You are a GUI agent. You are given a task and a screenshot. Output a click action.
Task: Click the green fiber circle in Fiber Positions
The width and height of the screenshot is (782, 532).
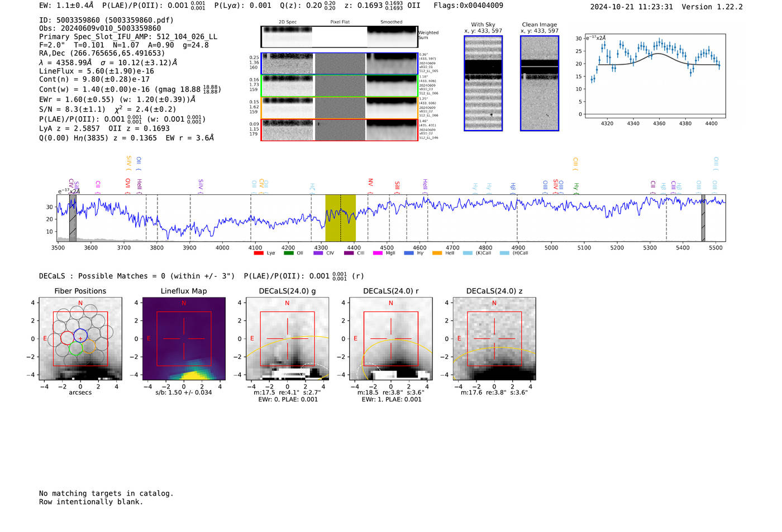(x=75, y=349)
